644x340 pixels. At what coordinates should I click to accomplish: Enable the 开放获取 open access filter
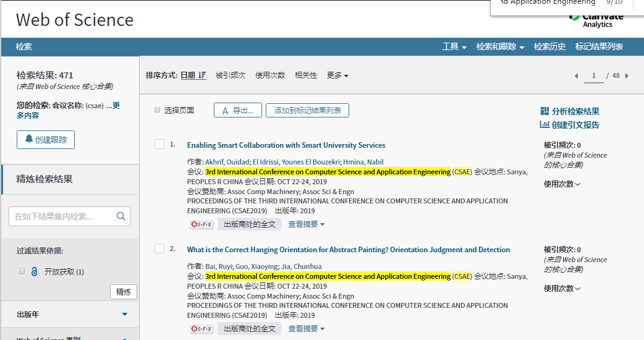pyautogui.click(x=22, y=271)
